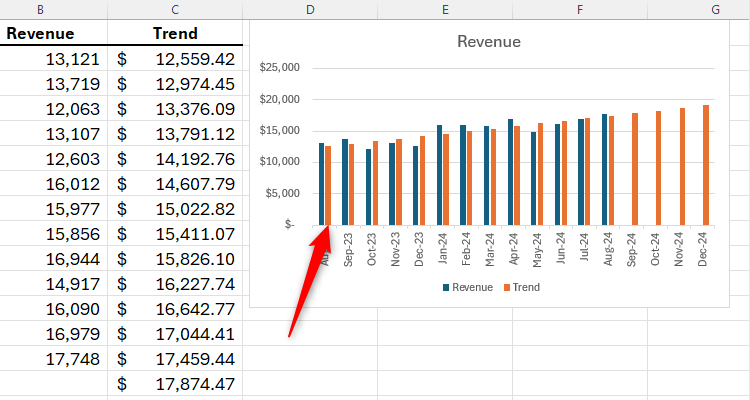Select column B header

pos(40,9)
